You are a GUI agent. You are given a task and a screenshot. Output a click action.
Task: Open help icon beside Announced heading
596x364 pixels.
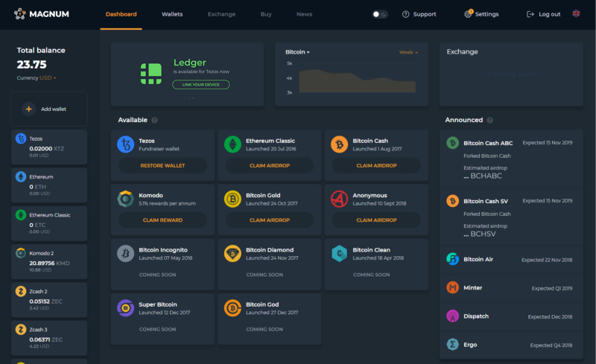(489, 120)
